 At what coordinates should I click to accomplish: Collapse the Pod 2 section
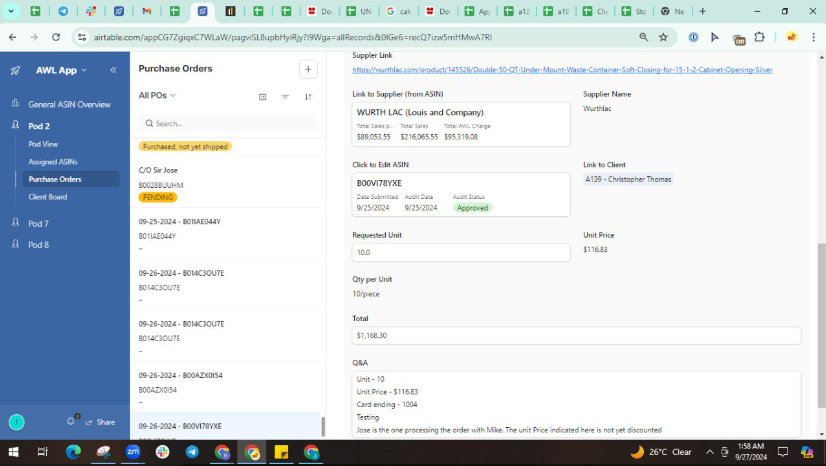coord(39,126)
